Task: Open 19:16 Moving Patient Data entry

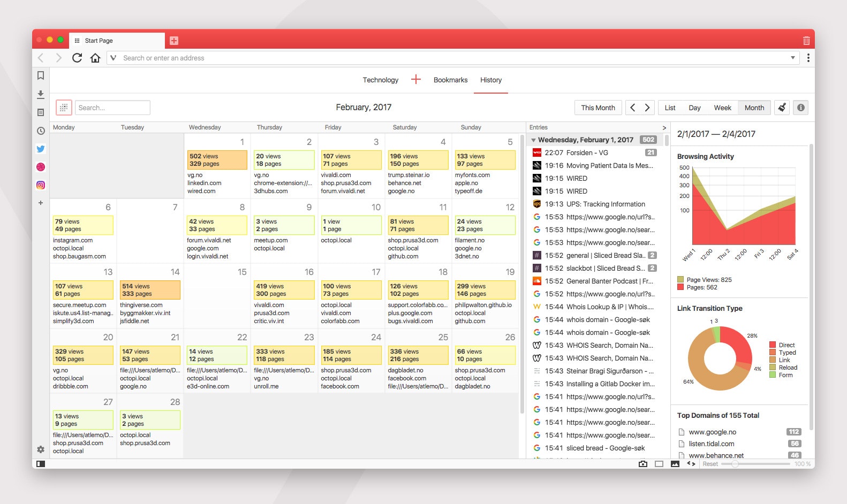Action: [594, 165]
